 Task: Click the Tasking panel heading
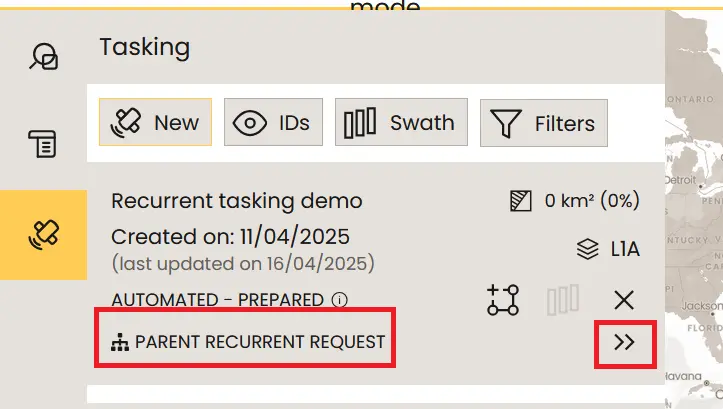pos(144,46)
